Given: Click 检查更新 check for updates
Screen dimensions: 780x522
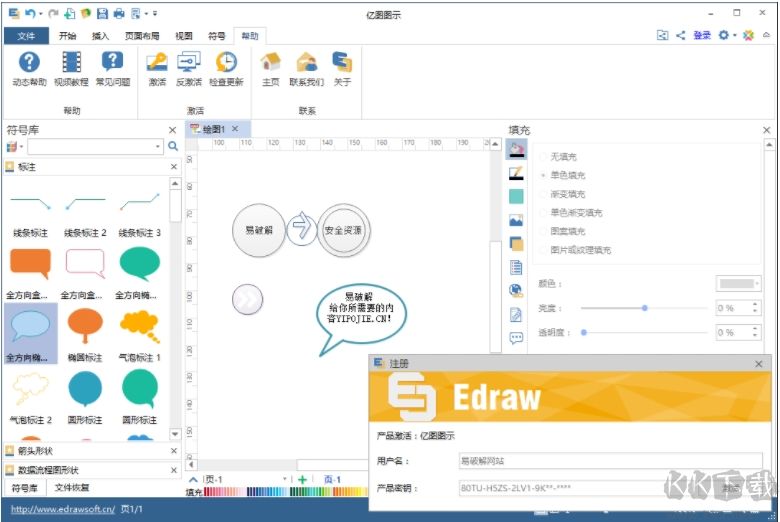Looking at the screenshot, I should [226, 69].
